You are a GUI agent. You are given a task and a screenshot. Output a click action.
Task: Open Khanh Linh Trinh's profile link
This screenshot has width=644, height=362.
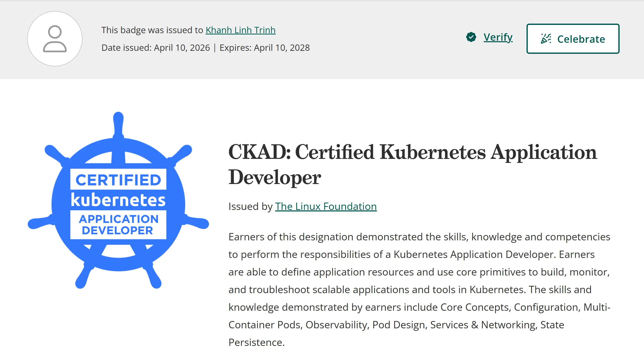240,30
